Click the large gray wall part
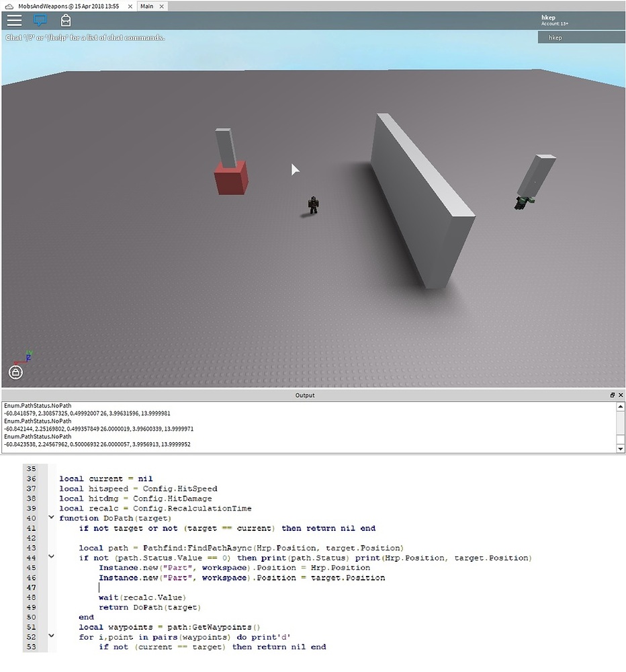The height and width of the screenshot is (672, 626). [x=422, y=202]
